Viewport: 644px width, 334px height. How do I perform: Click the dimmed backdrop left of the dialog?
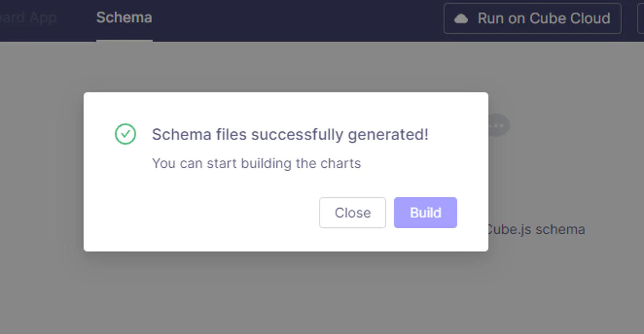click(x=40, y=173)
